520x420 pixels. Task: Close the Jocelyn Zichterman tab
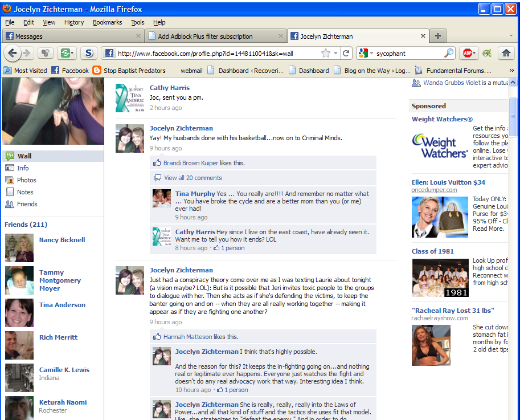[423, 36]
